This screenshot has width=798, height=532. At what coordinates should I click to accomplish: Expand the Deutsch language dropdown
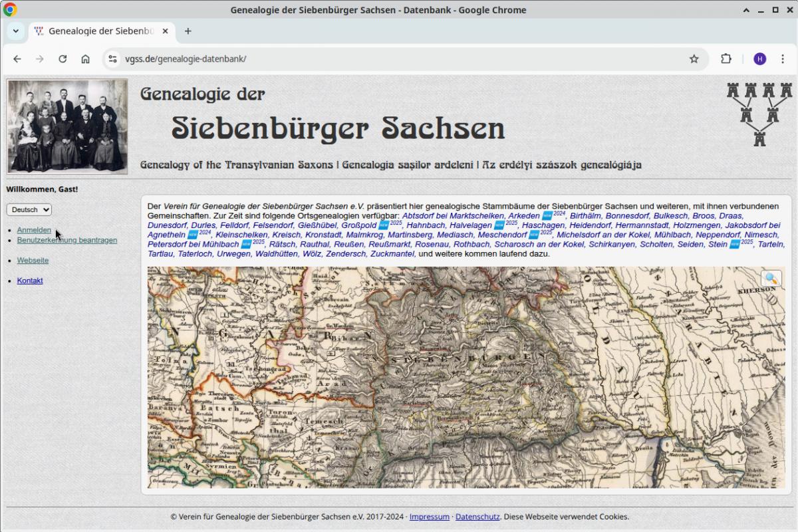click(x=29, y=209)
